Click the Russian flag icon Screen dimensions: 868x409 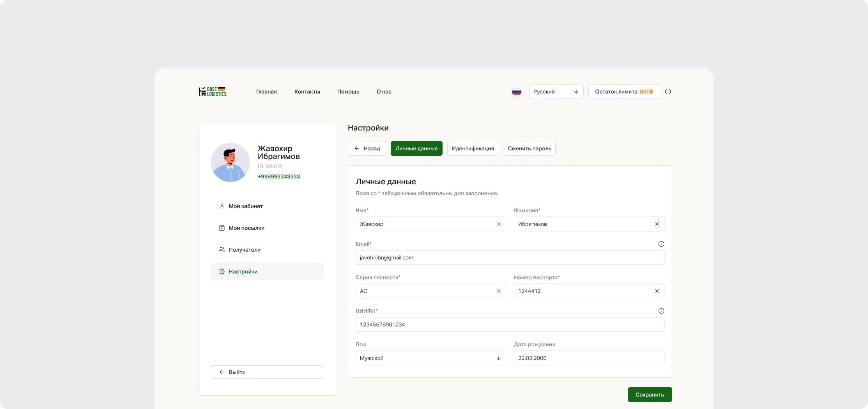(517, 92)
